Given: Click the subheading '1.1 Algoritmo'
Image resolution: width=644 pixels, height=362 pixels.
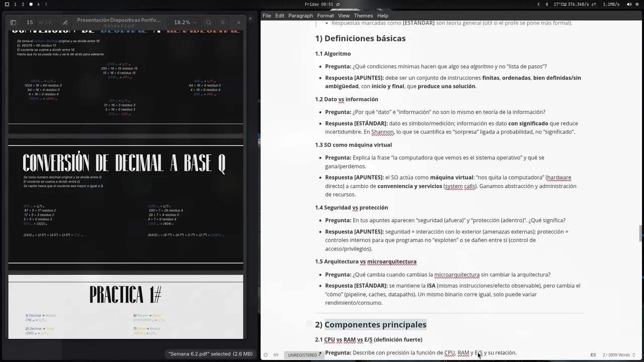Looking at the screenshot, I should coord(333,54).
